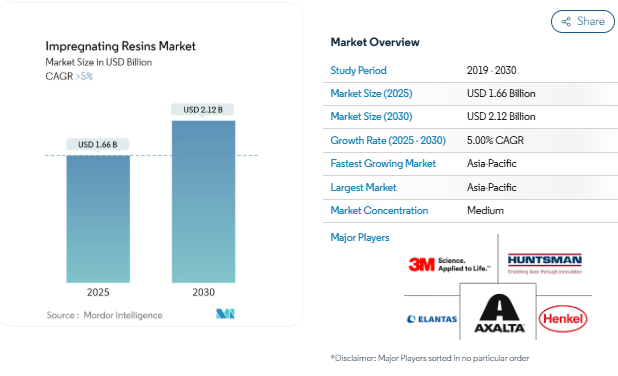The height and width of the screenshot is (376, 618).
Task: Click Growth Rate (2025 - 2030) label
Action: tap(388, 140)
